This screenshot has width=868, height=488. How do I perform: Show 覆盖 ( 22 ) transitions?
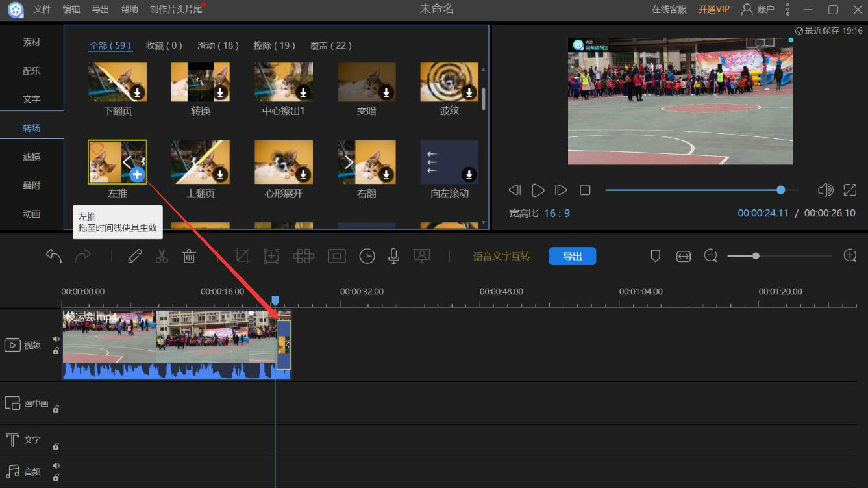pyautogui.click(x=331, y=45)
